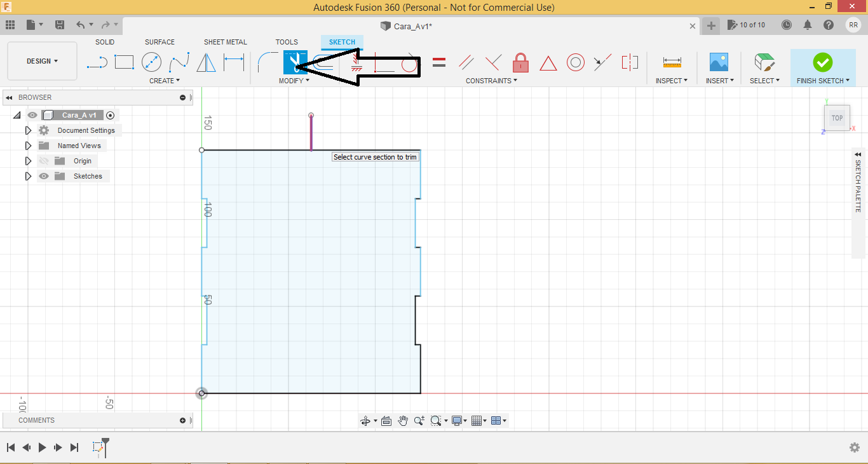
Task: Apply the Collinear constraint
Action: click(x=602, y=62)
